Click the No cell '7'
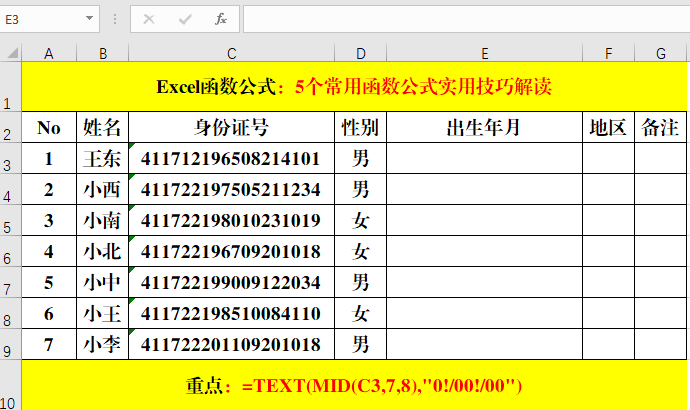690x410 pixels. coord(49,344)
